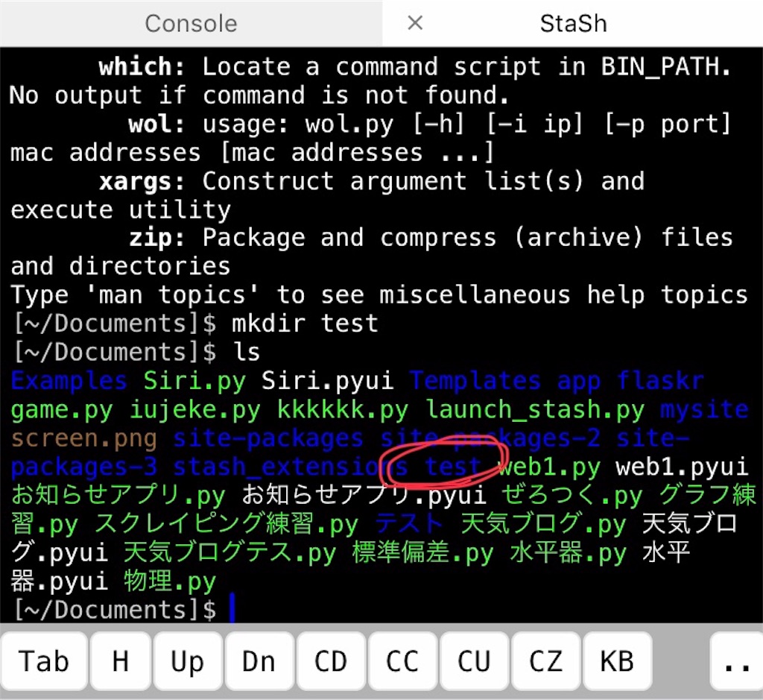
Task: Click 'mysite' directory name
Action: (x=705, y=409)
